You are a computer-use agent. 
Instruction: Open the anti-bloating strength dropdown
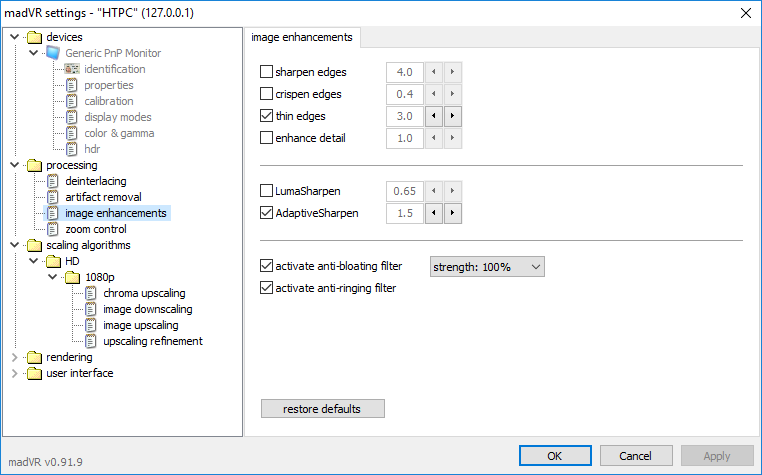pos(487,267)
